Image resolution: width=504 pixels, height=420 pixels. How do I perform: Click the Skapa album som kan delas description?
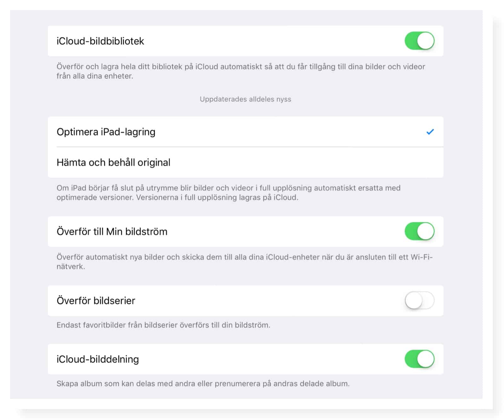(x=203, y=384)
